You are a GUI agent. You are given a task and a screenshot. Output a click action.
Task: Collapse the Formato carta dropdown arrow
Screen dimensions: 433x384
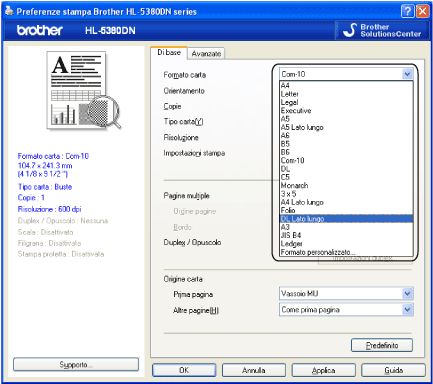pos(407,74)
